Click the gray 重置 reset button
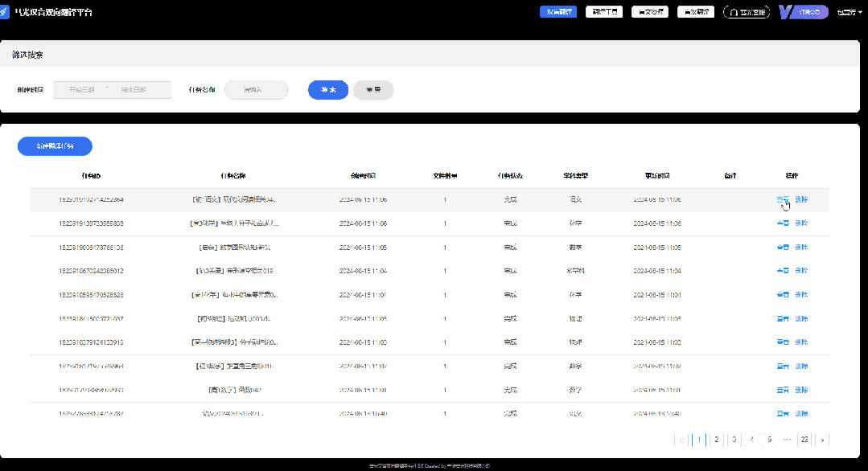868x471 pixels. tap(373, 89)
